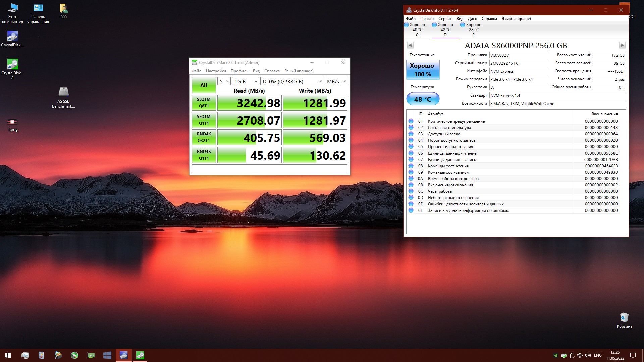Open the drive selection dropdown D: 0%
The width and height of the screenshot is (644, 362).
click(292, 81)
